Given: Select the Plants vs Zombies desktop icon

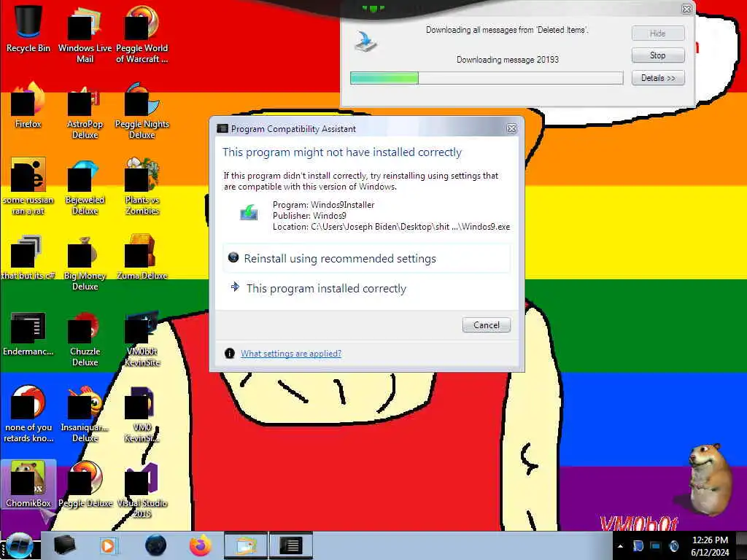Looking at the screenshot, I should (142, 186).
